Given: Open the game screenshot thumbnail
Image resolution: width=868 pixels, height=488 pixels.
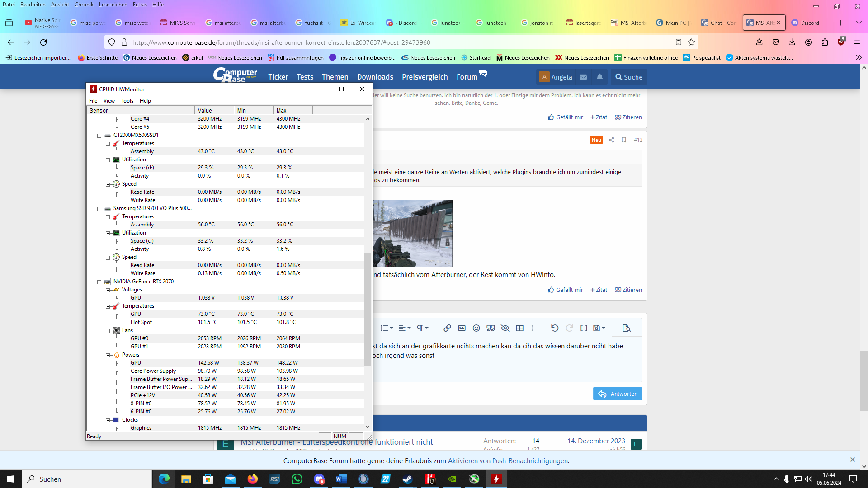Looking at the screenshot, I should pos(412,234).
